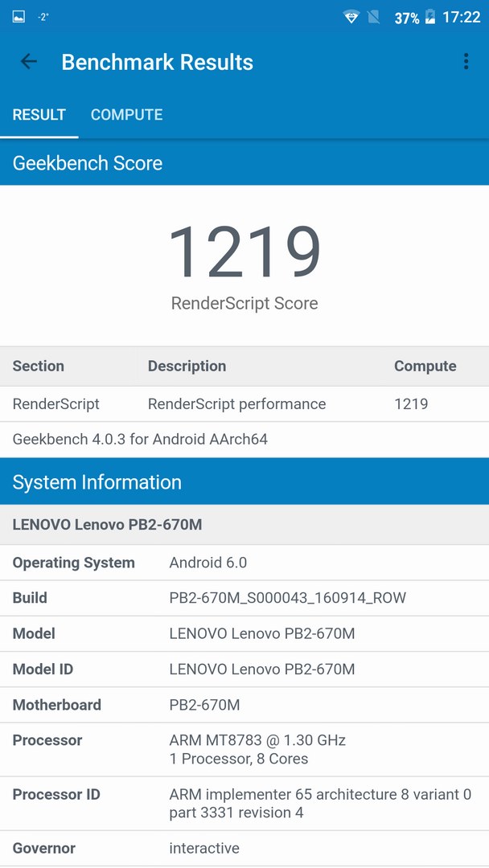This screenshot has width=489, height=868.
Task: Tap the PB2-670M_S000043_160914_ROW build value
Action: pos(287,598)
